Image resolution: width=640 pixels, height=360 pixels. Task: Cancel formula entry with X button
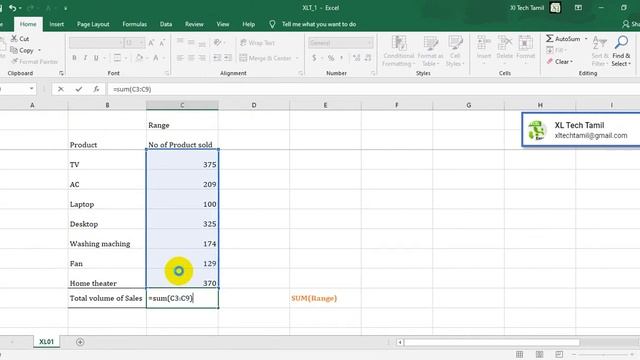[x=61, y=89]
